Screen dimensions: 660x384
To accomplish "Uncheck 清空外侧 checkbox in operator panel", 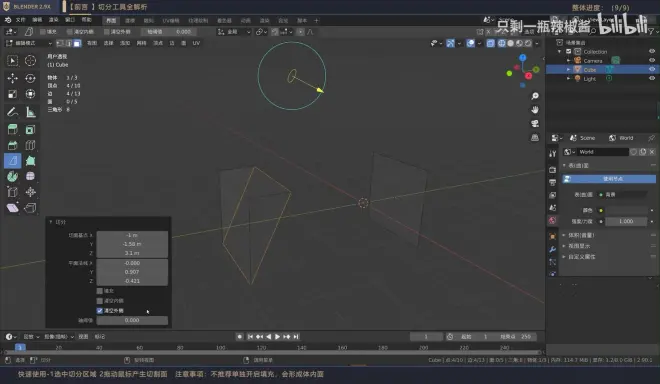I will click(x=100, y=311).
